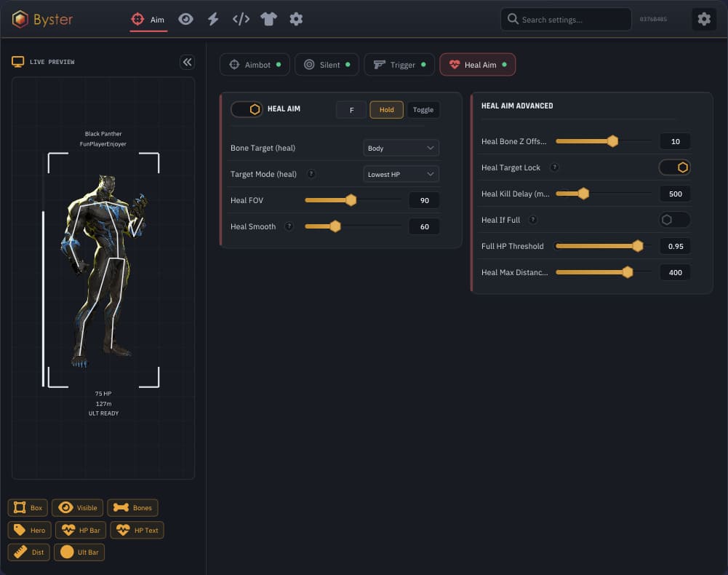Open the Silent sub-tab
The image size is (728, 575).
[327, 65]
